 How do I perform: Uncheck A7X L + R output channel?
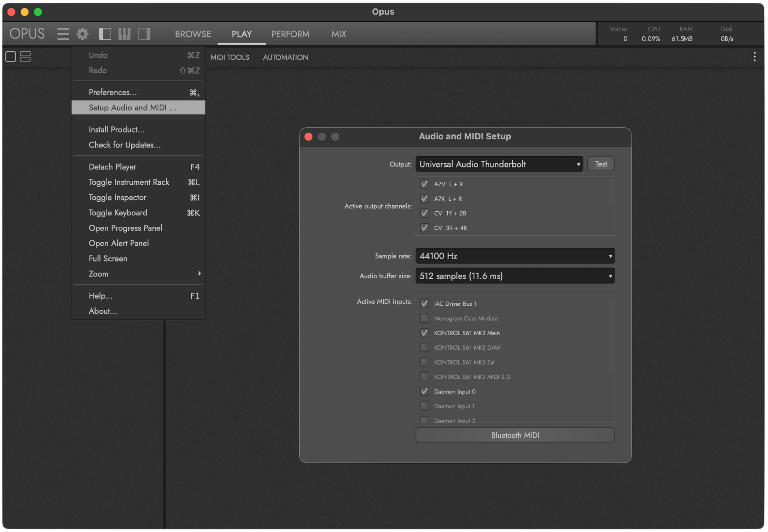pos(424,199)
